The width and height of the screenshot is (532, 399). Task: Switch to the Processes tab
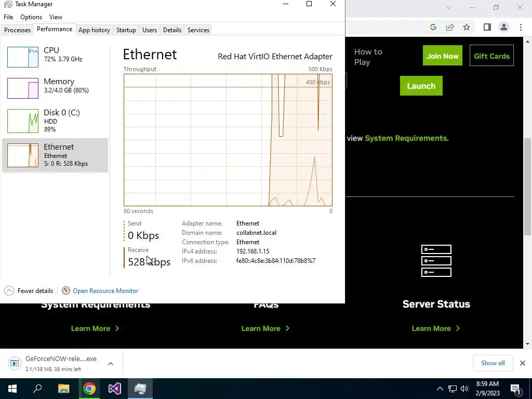point(17,30)
